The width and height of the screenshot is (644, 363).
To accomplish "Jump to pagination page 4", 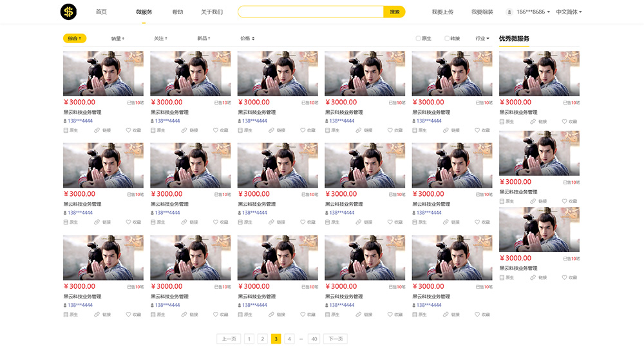I will pos(289,338).
